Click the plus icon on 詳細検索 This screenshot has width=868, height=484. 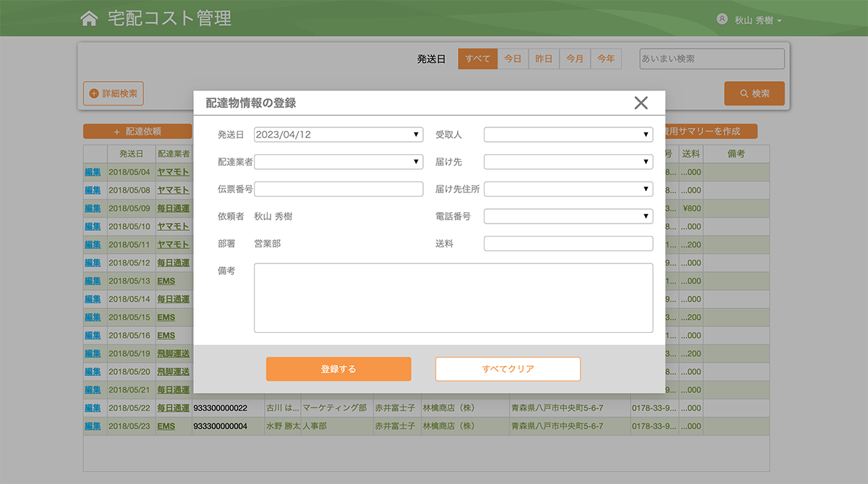point(95,93)
